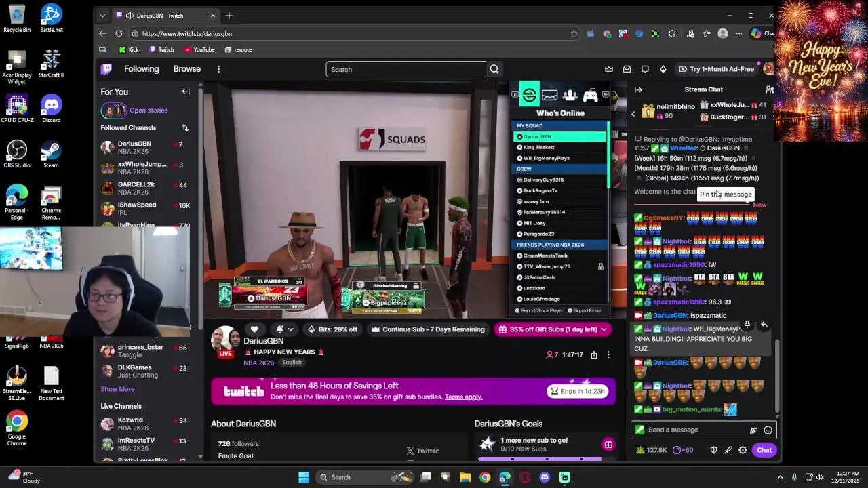
Task: Open the Steam desktop icon
Action: coord(51,154)
